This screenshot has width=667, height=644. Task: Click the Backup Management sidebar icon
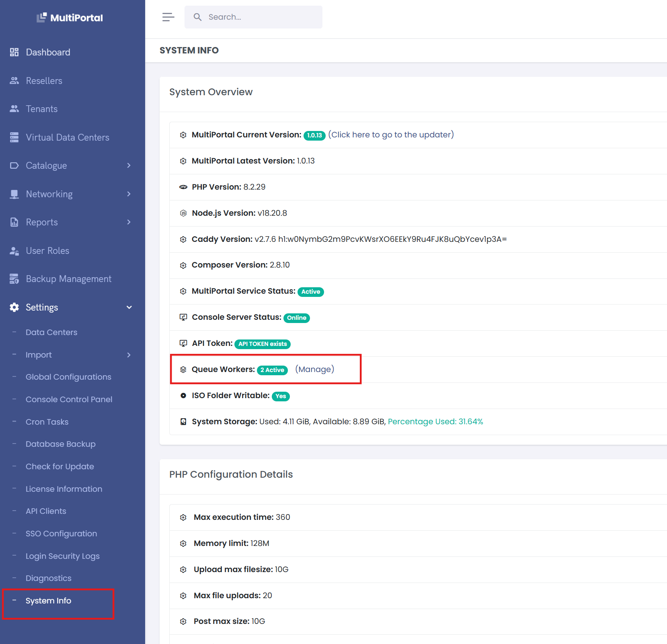point(14,278)
